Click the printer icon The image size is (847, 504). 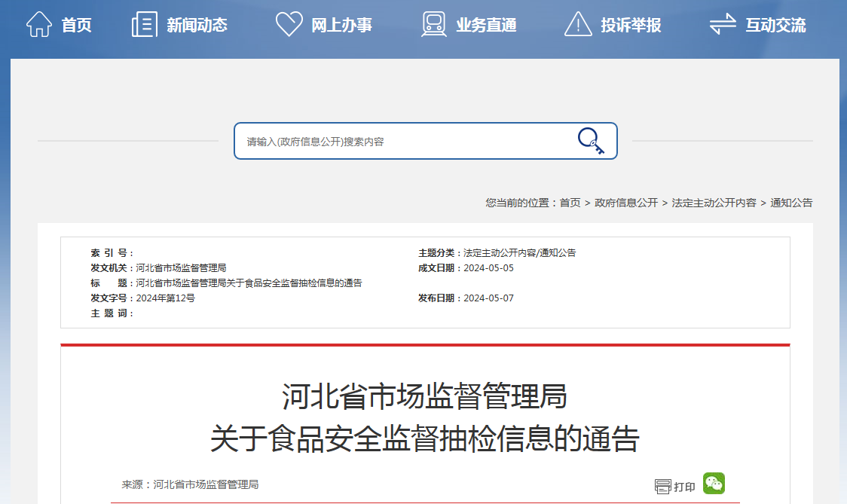662,486
